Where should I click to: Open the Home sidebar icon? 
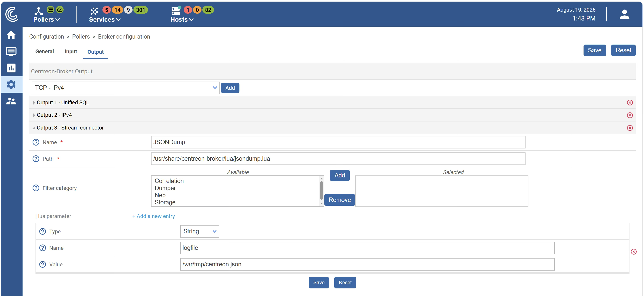(11, 35)
